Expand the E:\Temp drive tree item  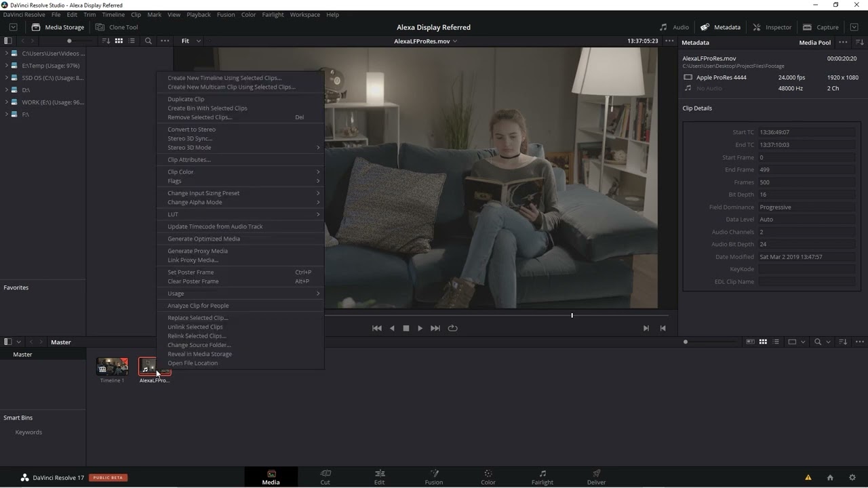pyautogui.click(x=6, y=66)
